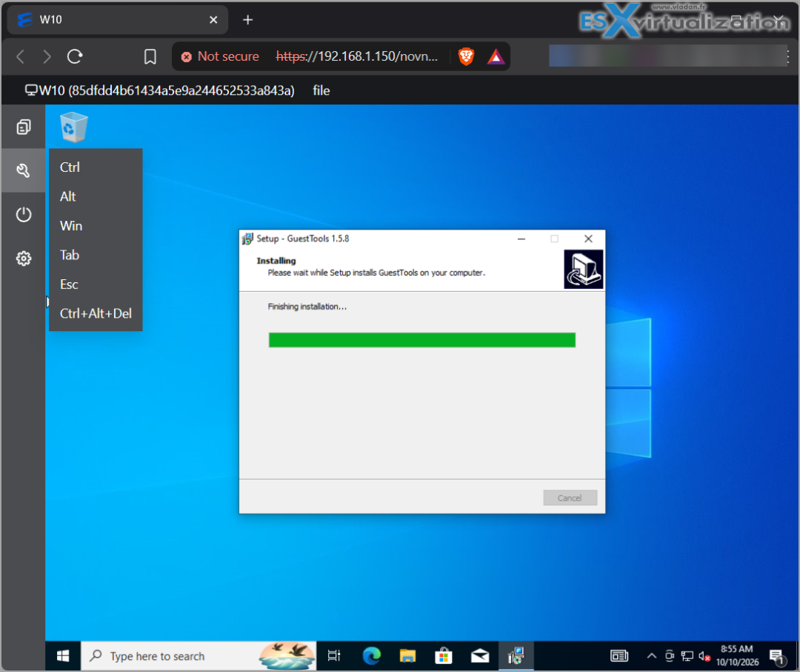Click the browser address bar URL
Viewport: 800px width, 672px height.
pyautogui.click(x=356, y=56)
